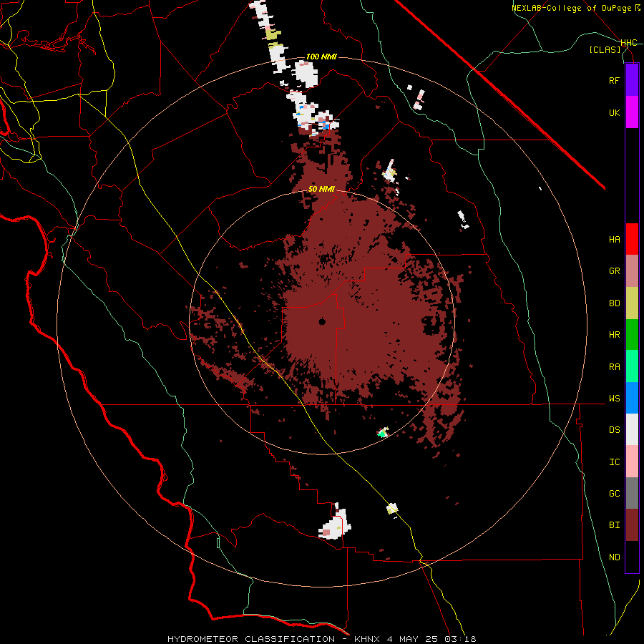644x644 pixels.
Task: Click the yellow-olive BD legend swatch
Action: coord(632,303)
